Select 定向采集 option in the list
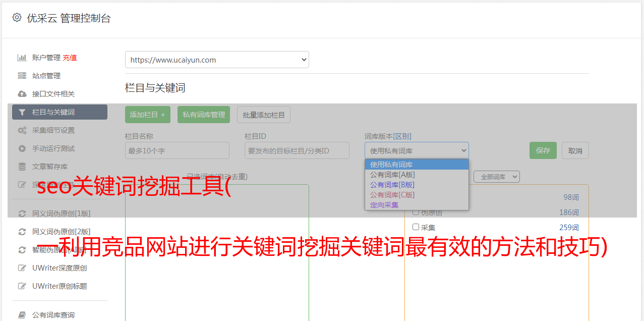Image resolution: width=644 pixels, height=321 pixels. tap(384, 205)
